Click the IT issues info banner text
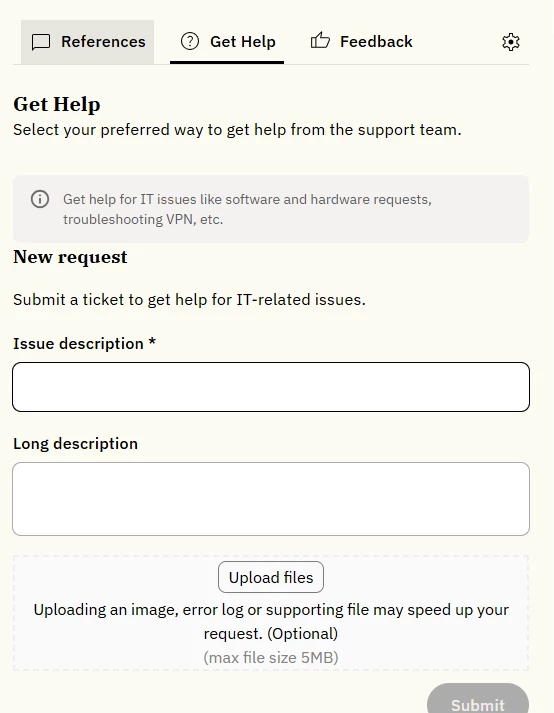 247,209
